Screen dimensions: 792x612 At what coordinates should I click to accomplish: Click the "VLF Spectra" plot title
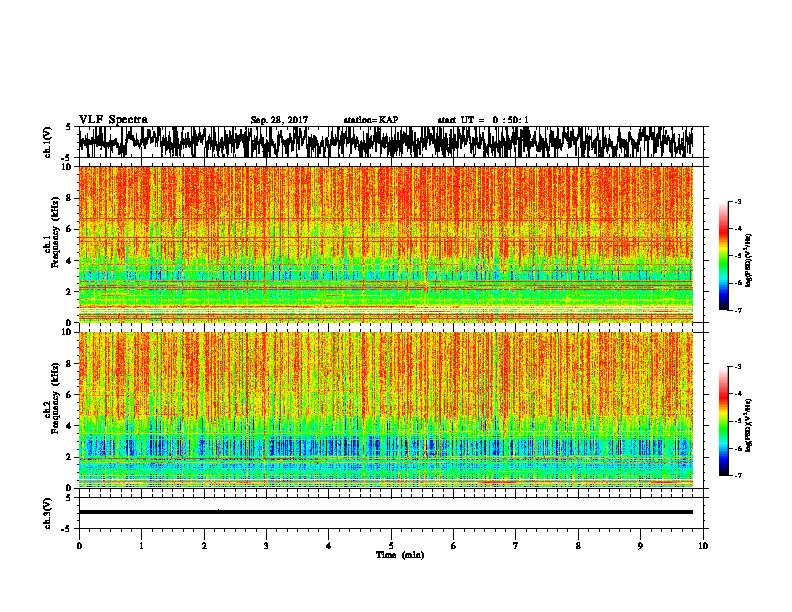pos(113,119)
